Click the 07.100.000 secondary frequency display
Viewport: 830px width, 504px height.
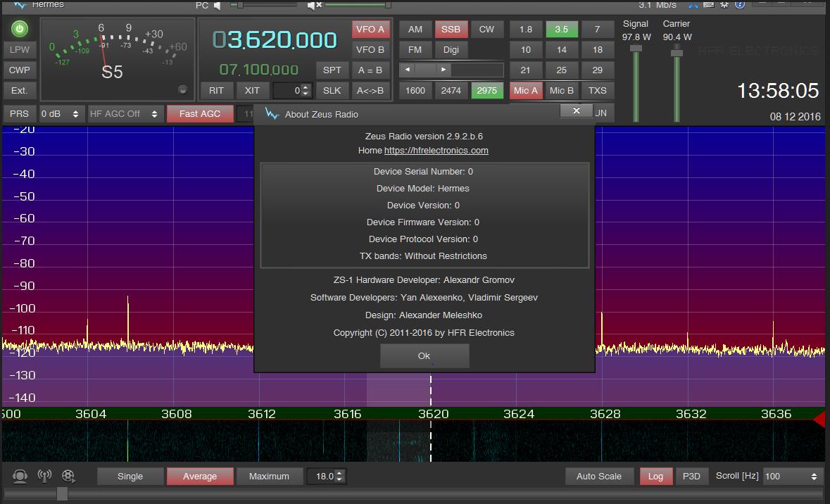(x=259, y=70)
